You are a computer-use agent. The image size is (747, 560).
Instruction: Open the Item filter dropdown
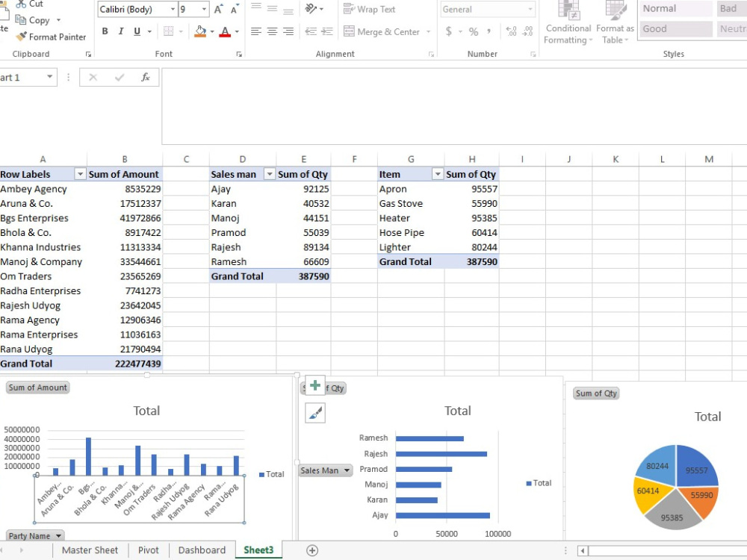coord(437,174)
